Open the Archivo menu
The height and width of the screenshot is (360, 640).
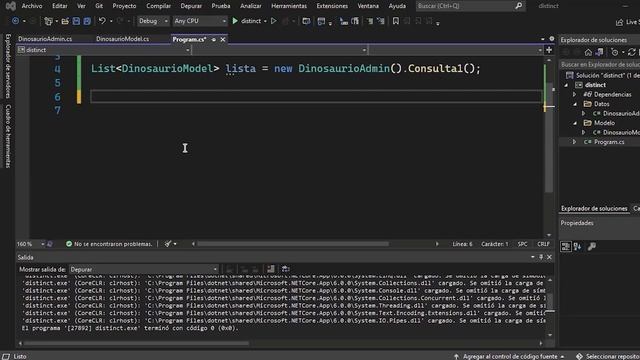pyautogui.click(x=32, y=6)
